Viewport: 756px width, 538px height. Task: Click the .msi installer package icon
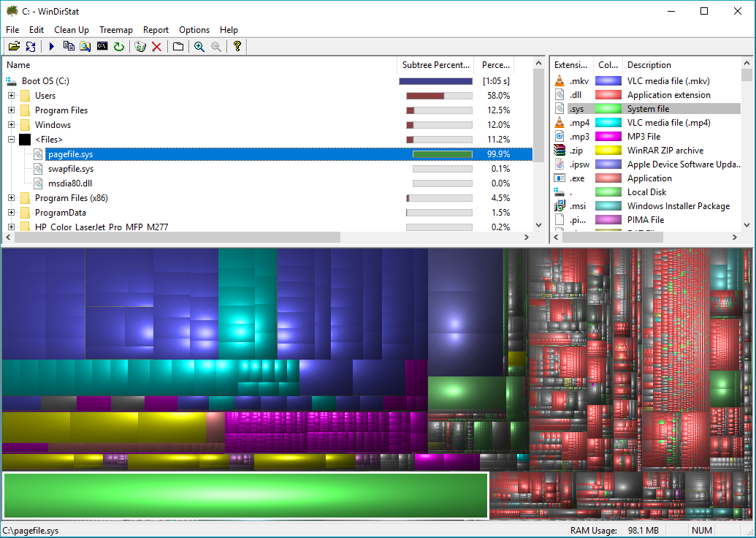560,206
